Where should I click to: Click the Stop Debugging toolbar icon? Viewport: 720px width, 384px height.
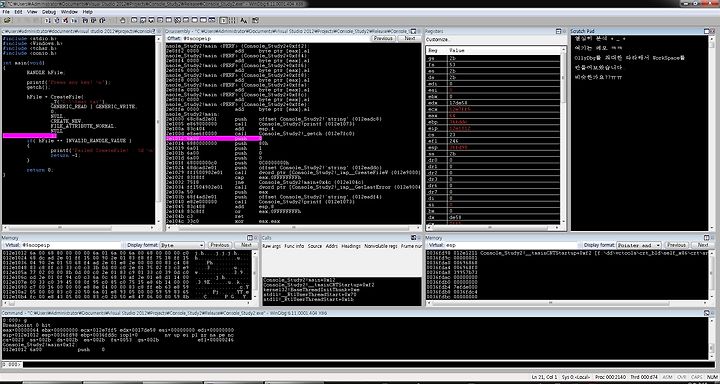tap(65, 20)
